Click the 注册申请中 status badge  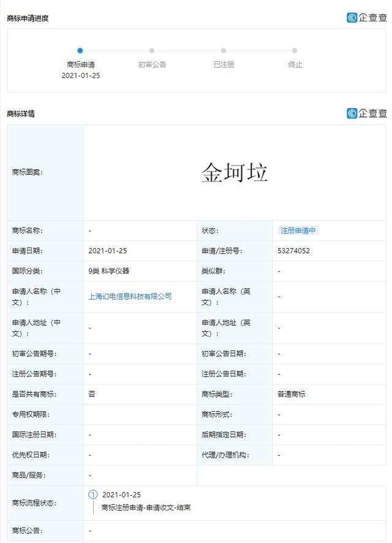click(298, 230)
